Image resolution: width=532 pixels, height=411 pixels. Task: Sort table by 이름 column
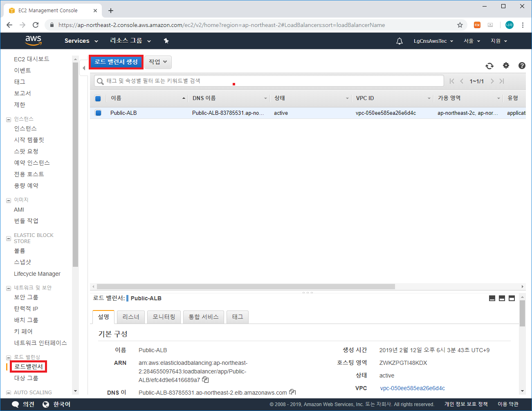click(x=147, y=98)
